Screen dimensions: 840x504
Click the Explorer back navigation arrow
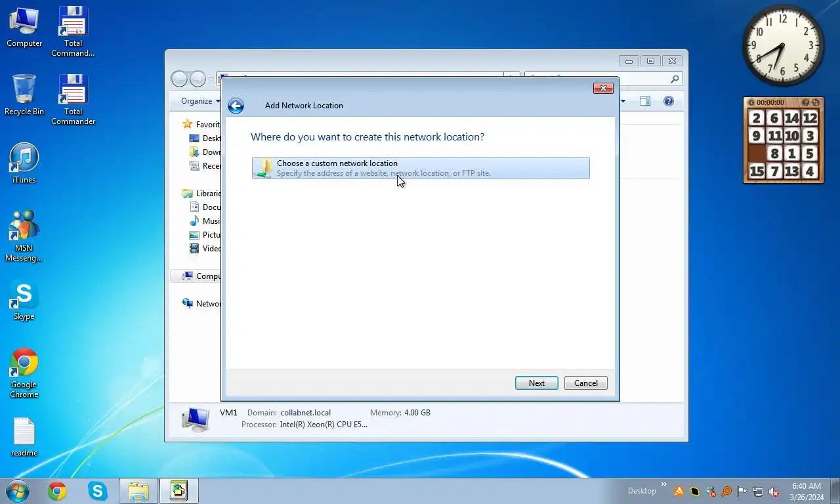(x=179, y=79)
